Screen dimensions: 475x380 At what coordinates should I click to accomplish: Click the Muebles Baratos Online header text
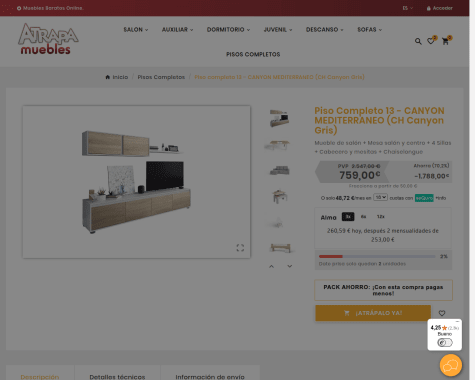click(53, 8)
